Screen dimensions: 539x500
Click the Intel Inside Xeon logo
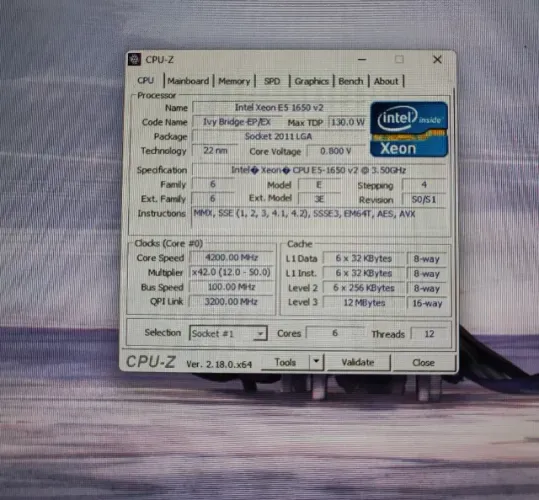(409, 129)
